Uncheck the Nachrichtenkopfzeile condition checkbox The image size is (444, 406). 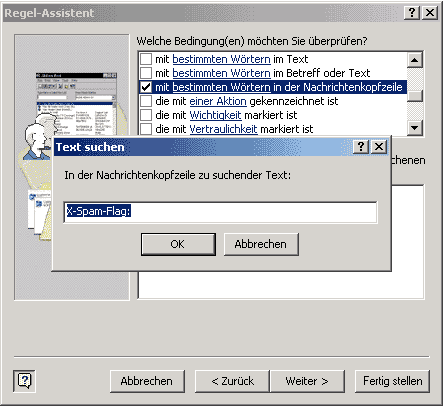146,87
